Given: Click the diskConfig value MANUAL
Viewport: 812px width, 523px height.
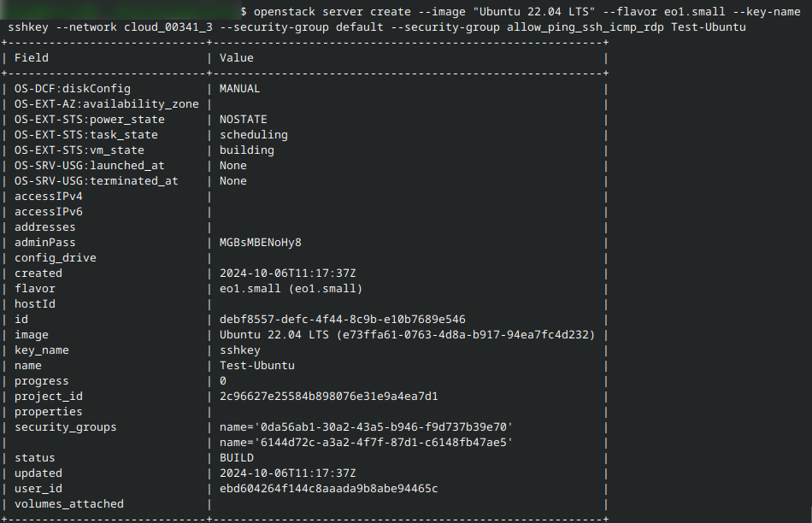Looking at the screenshot, I should (239, 89).
